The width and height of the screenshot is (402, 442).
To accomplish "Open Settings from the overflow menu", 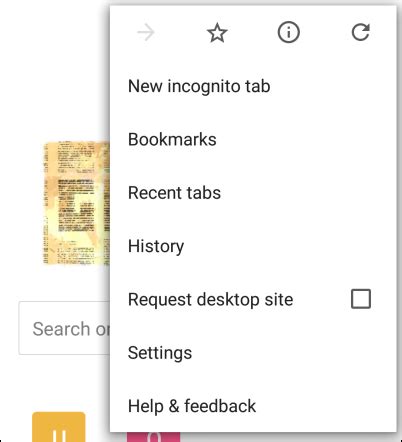I will [160, 353].
